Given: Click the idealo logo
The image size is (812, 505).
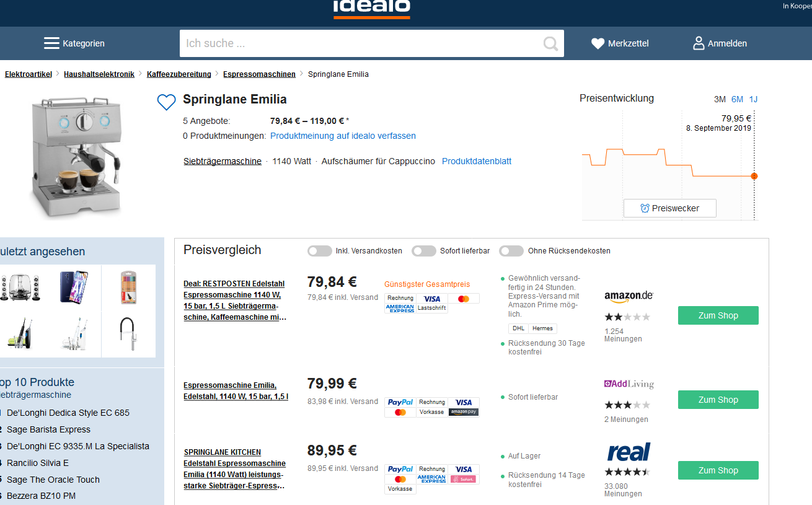Looking at the screenshot, I should tap(371, 7).
